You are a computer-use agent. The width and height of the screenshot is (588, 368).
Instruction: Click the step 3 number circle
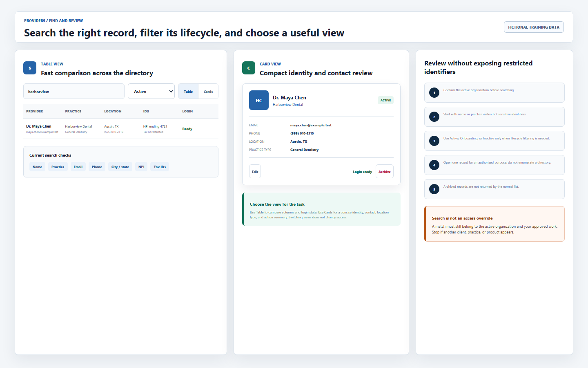point(434,141)
